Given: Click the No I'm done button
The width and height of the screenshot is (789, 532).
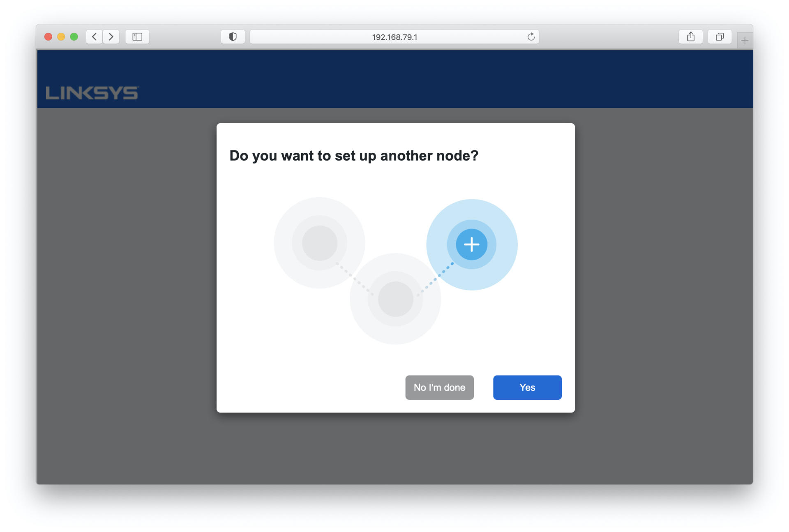Looking at the screenshot, I should click(439, 387).
